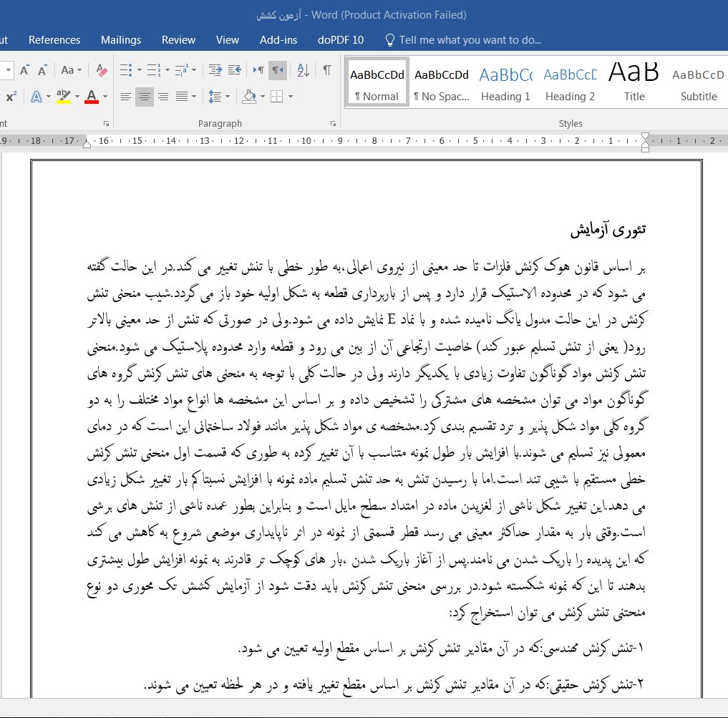Switch to the Mailings tab
Image resolution: width=728 pixels, height=718 pixels.
tap(121, 40)
